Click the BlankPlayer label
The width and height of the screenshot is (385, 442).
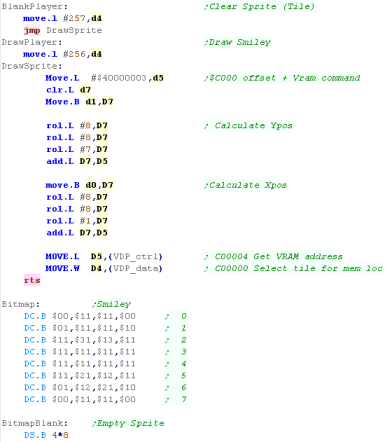coord(34,7)
